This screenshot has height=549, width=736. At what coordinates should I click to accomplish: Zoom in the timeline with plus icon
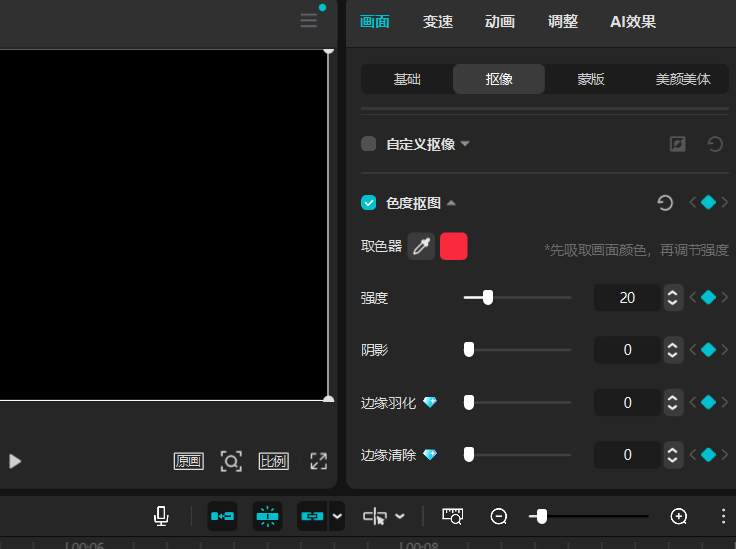(679, 516)
